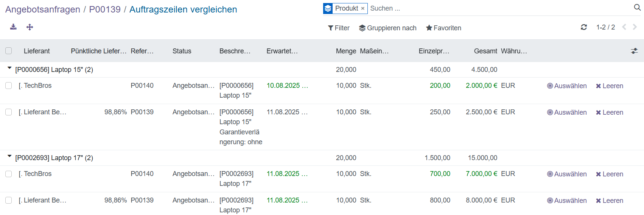
Task: Click the expand-all arrows icon
Action: click(30, 27)
